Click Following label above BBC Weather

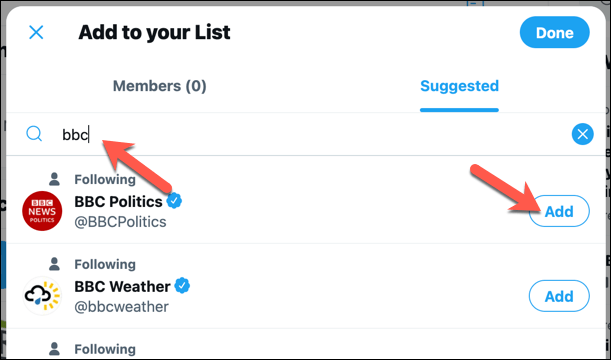click(x=105, y=264)
